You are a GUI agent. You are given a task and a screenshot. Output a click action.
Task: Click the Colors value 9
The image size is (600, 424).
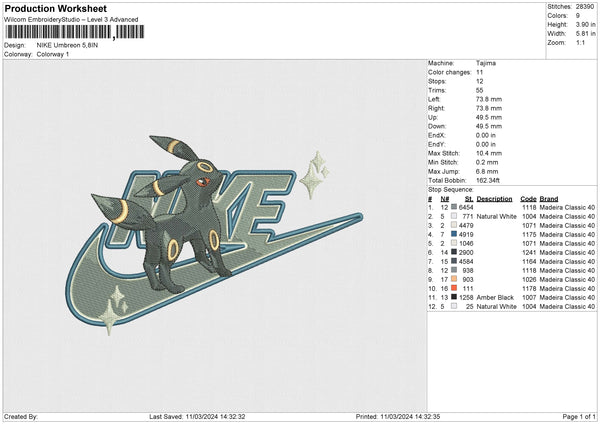(x=578, y=16)
